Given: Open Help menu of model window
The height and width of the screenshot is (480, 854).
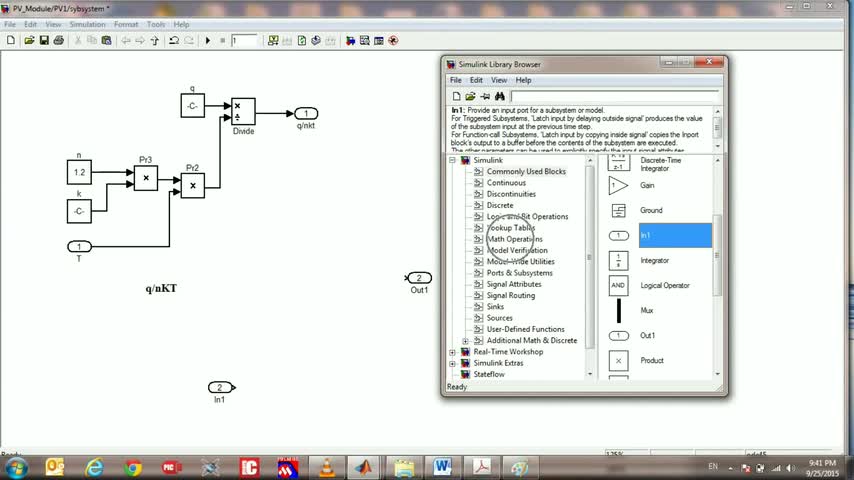Looking at the screenshot, I should click(x=181, y=25).
